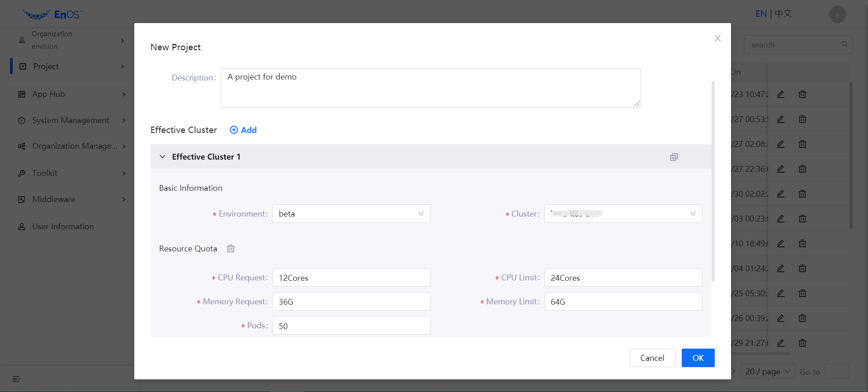This screenshot has height=392, width=868.
Task: Click the search magnifier icon
Action: pos(844,44)
